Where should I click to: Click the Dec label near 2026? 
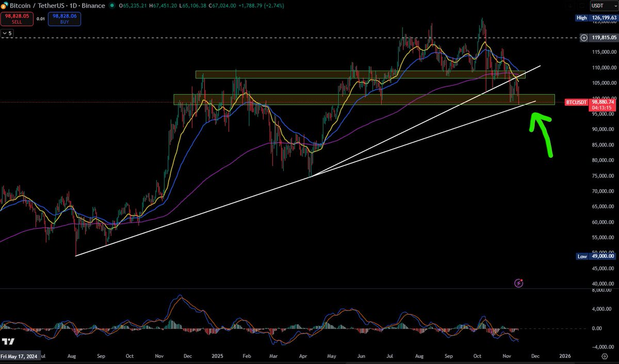(535, 356)
